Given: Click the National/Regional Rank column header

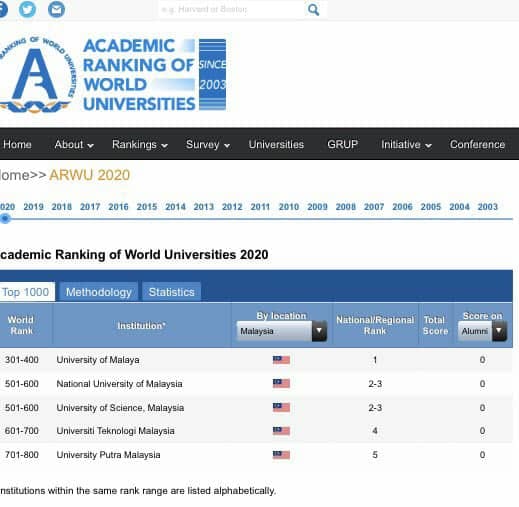Looking at the screenshot, I should (375, 325).
